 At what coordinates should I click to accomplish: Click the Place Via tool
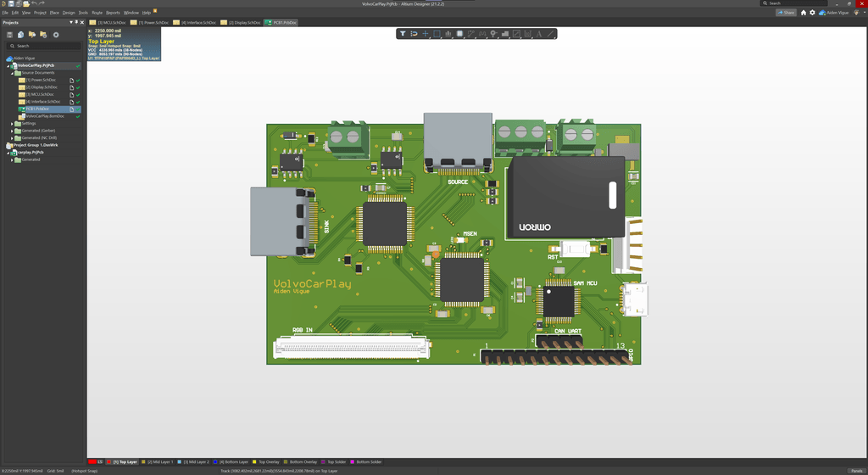coord(493,34)
